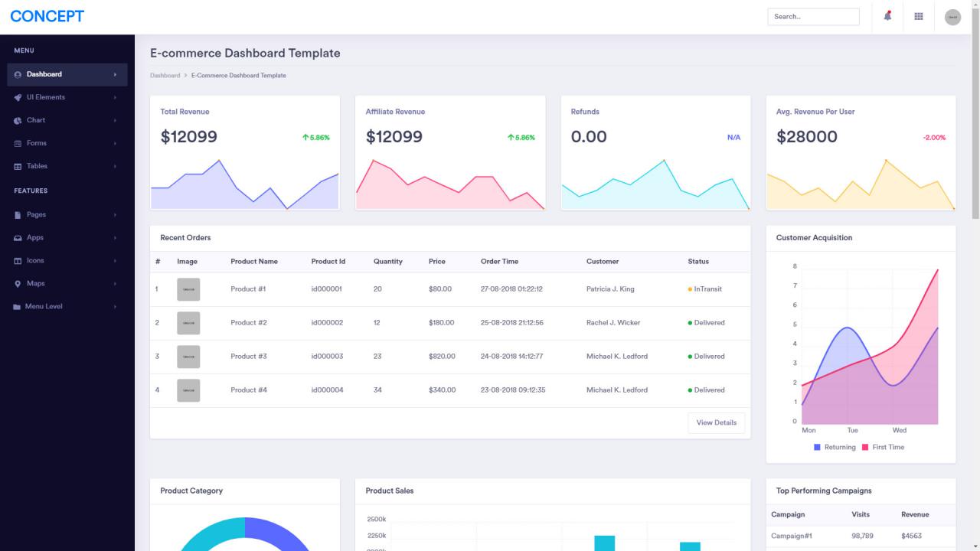This screenshot has height=551, width=980.
Task: Click the -2.00% change indicator
Action: 934,138
